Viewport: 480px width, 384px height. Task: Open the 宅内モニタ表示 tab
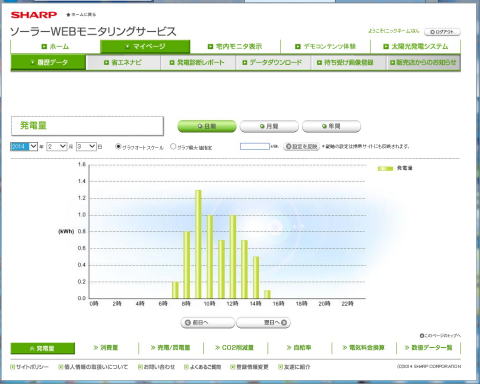pyautogui.click(x=235, y=46)
